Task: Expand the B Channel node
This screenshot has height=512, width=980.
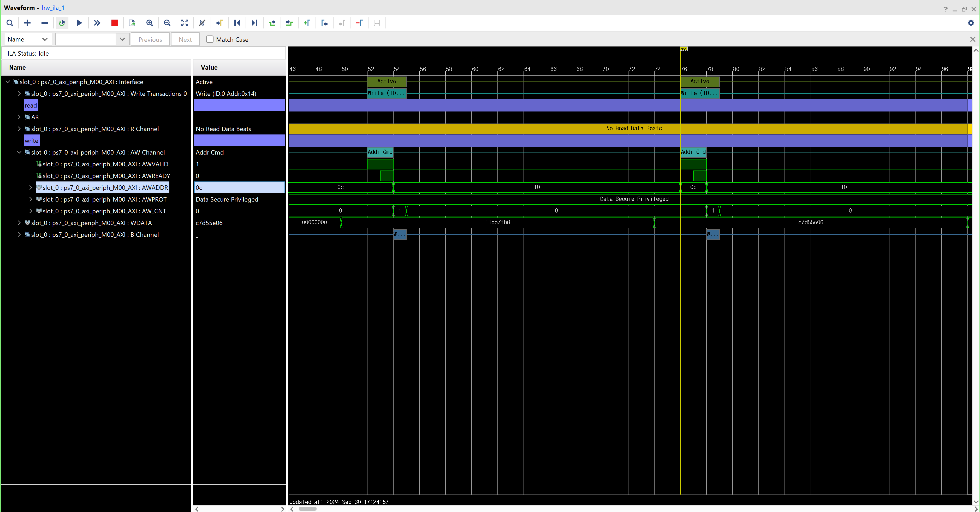Action: 19,234
